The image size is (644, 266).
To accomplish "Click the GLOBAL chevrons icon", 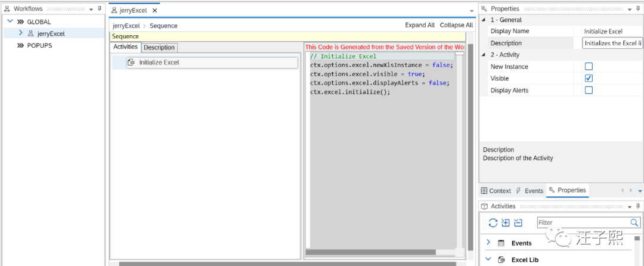I will coord(20,21).
